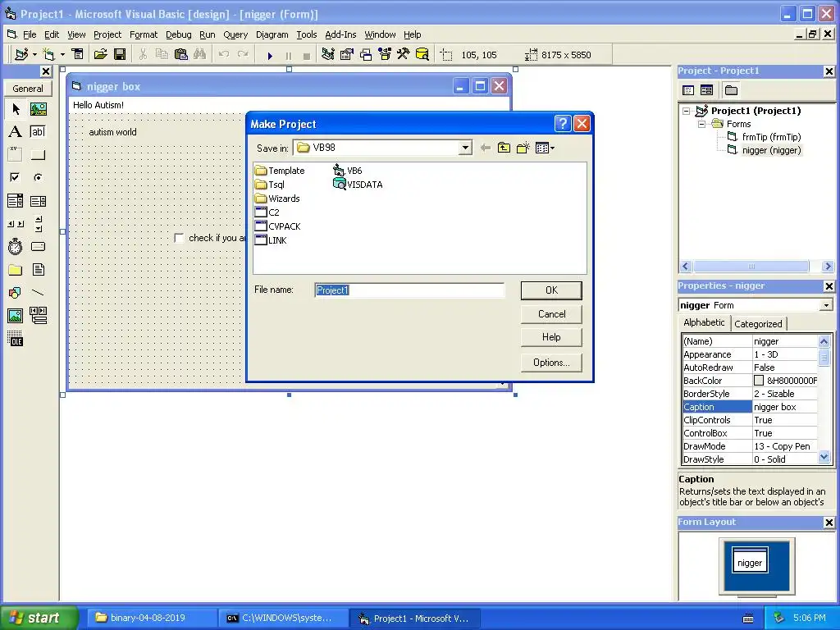Click the form thumbnail in Form Layout
This screenshot has width=840, height=630.
pyautogui.click(x=750, y=561)
